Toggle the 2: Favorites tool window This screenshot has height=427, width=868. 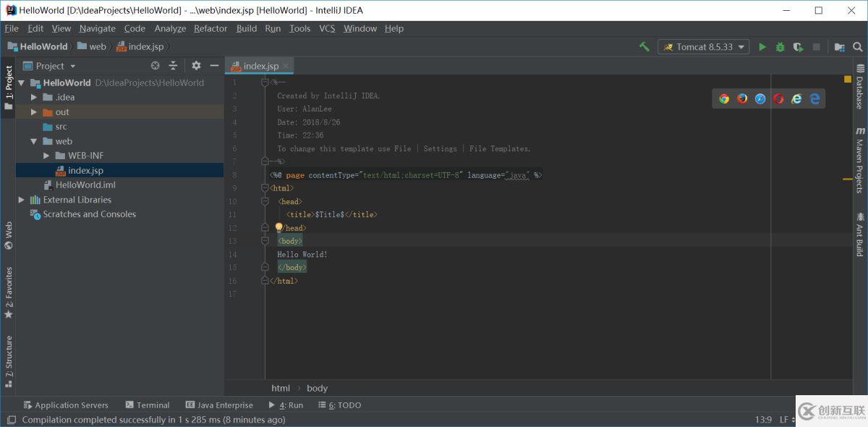click(x=8, y=292)
